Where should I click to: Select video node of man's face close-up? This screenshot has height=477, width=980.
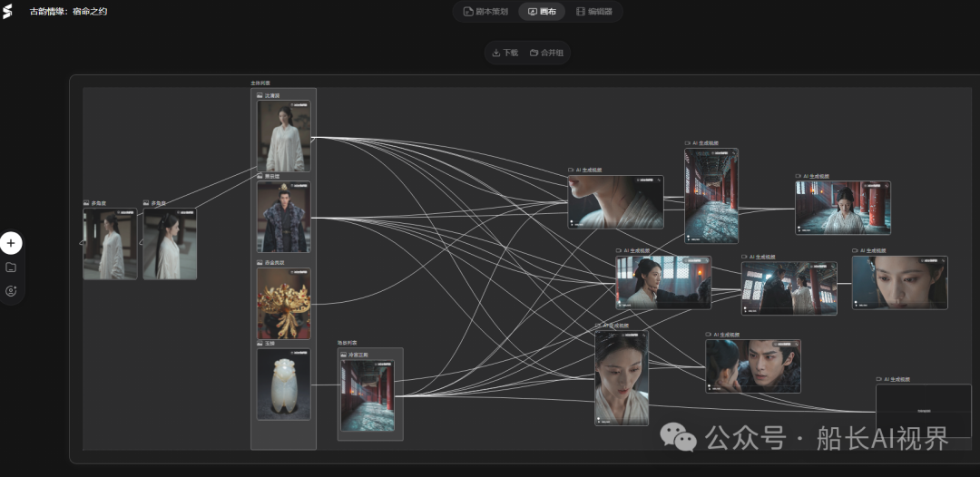point(753,366)
